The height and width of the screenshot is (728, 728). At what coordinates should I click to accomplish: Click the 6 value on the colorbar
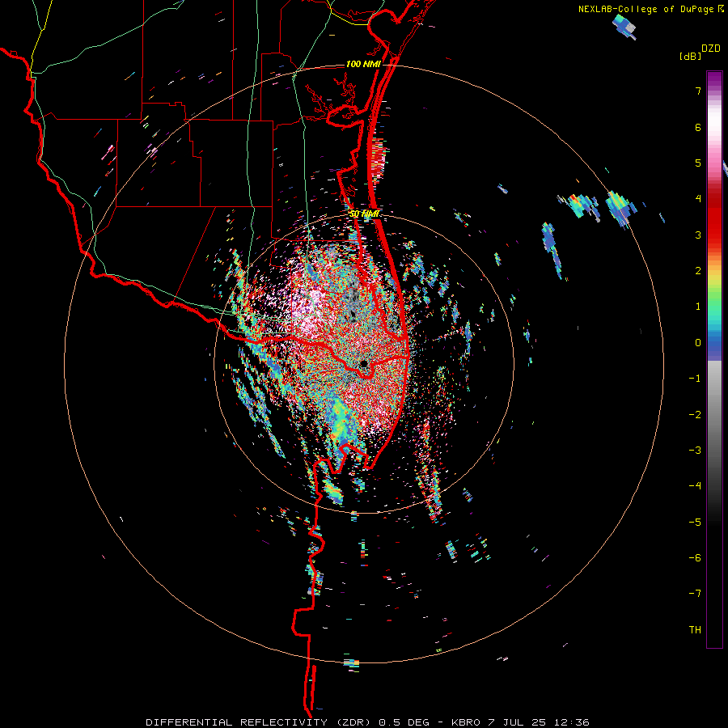pos(698,127)
